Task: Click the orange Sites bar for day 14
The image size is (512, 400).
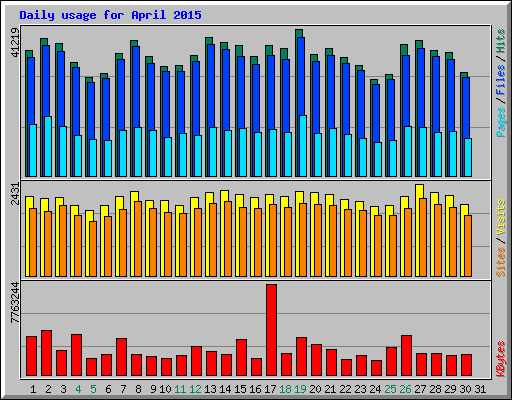Action: (x=228, y=239)
